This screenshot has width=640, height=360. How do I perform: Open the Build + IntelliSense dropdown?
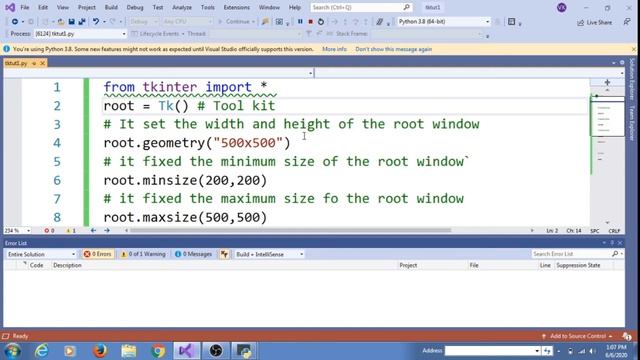pyautogui.click(x=269, y=254)
